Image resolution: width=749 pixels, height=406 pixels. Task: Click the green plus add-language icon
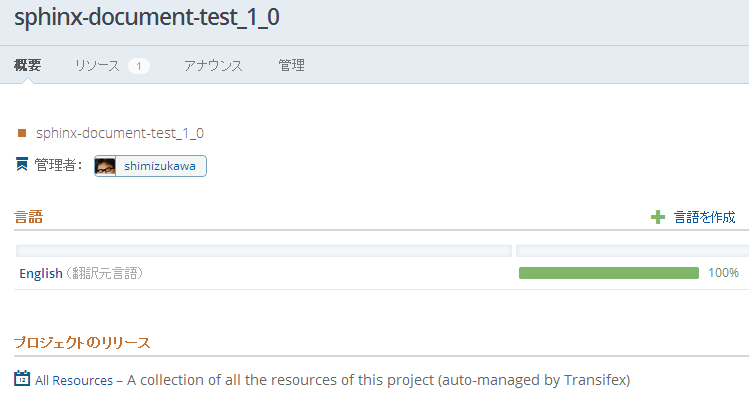[x=658, y=217]
